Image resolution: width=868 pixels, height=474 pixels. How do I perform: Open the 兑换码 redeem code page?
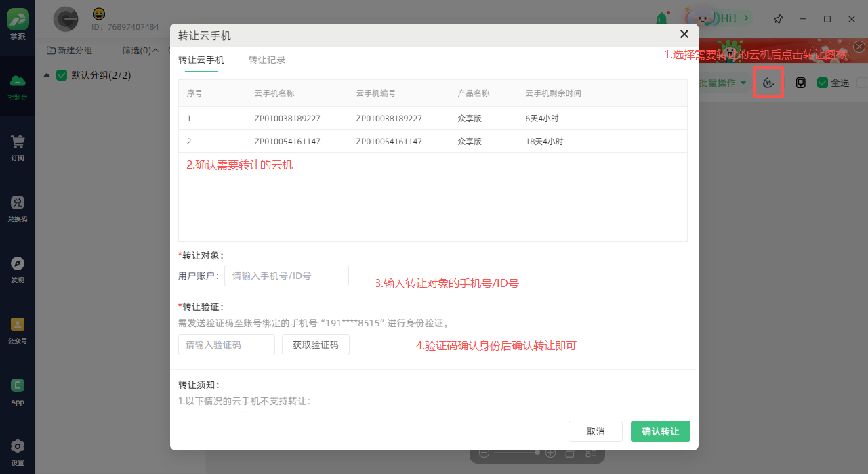pos(18,209)
